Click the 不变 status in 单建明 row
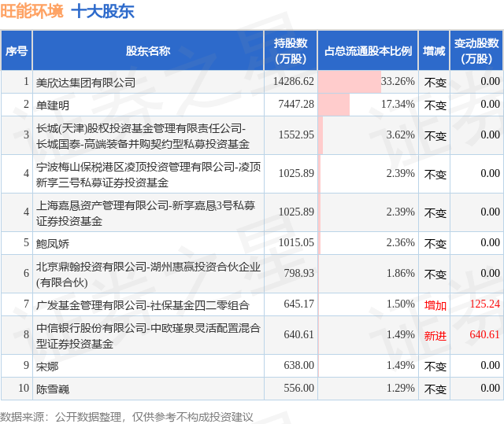 435,105
